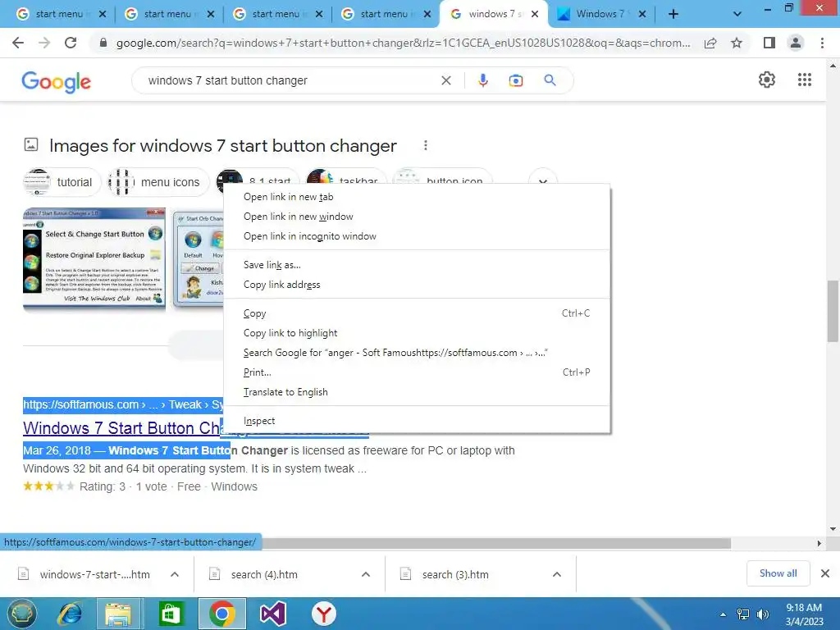Expand the image filter chips chevron
Screen dimensions: 840x630
(x=543, y=181)
